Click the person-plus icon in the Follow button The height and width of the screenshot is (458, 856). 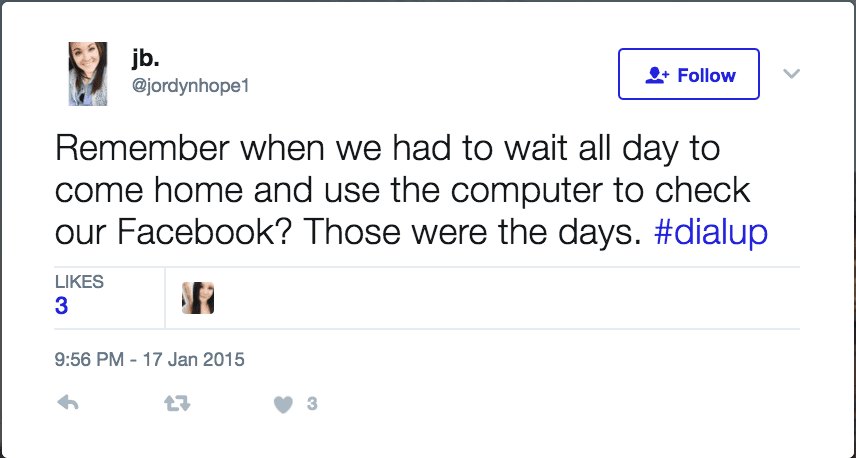pyautogui.click(x=657, y=75)
